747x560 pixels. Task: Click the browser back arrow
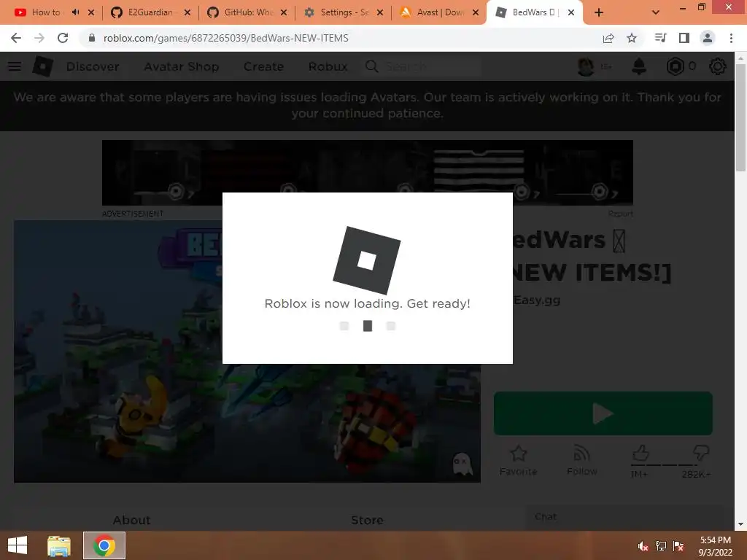[x=16, y=38]
